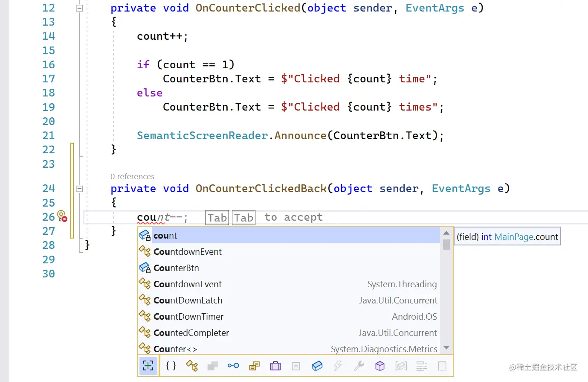Click "to accept" hint text
This screenshot has height=382, width=588.
pos(293,217)
